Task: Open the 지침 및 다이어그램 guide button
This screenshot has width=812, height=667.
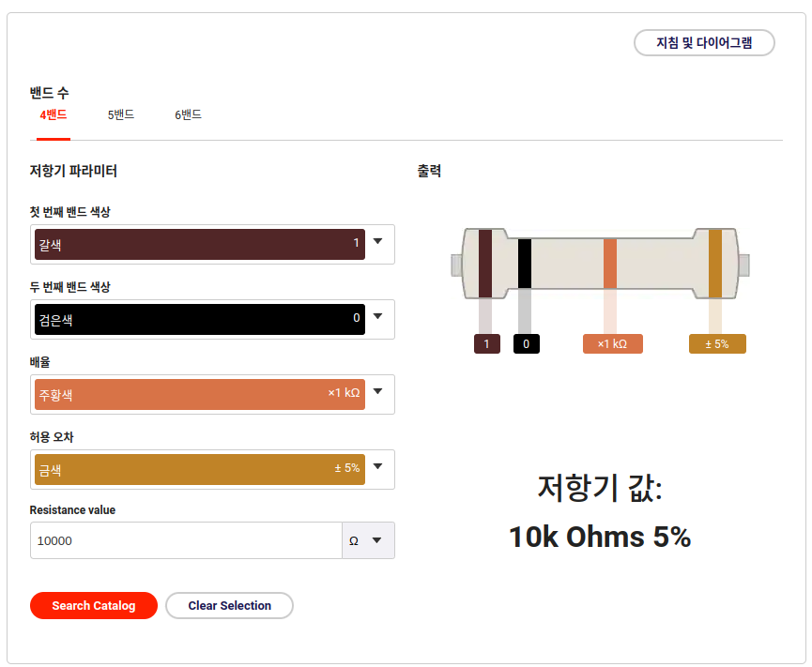Action: (x=704, y=42)
